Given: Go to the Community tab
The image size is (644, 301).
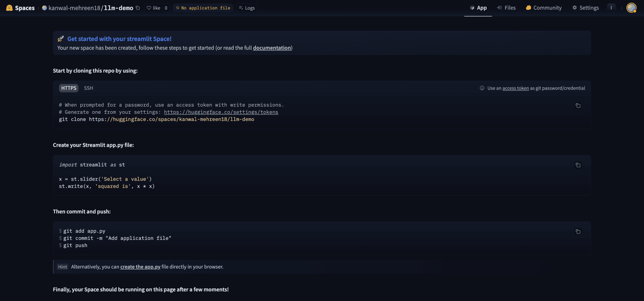Looking at the screenshot, I should (x=544, y=8).
